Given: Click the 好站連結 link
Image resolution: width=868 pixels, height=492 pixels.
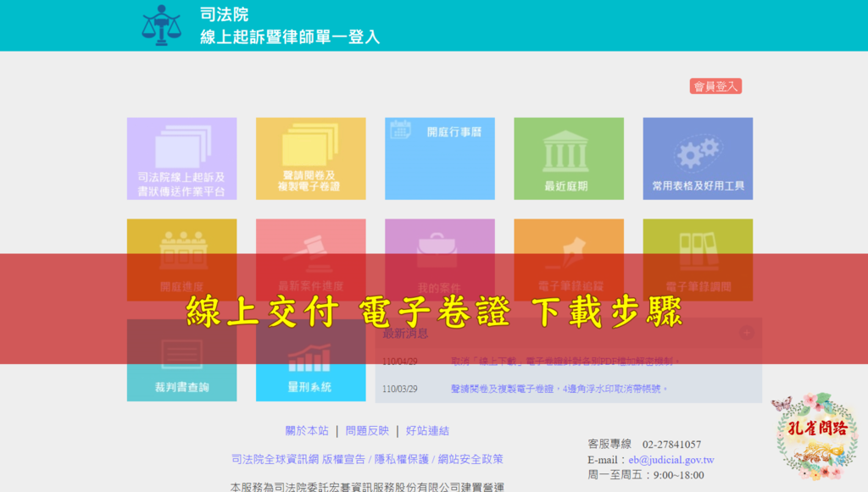Looking at the screenshot, I should click(427, 431).
